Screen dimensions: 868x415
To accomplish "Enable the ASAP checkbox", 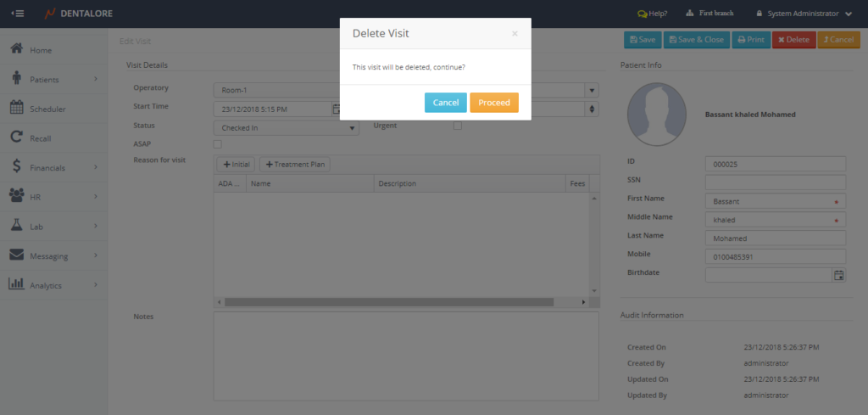I will [x=217, y=144].
